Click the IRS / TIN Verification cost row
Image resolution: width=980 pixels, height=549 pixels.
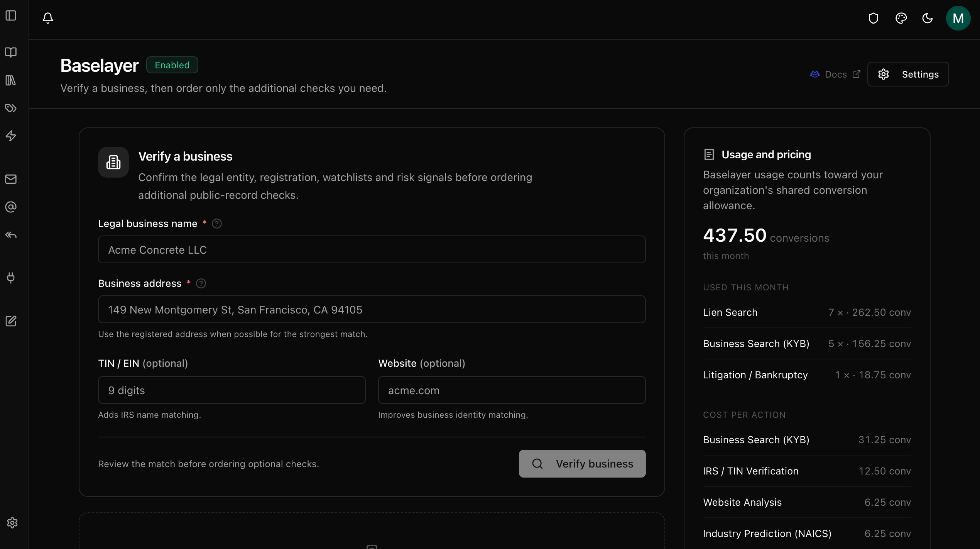pyautogui.click(x=807, y=471)
